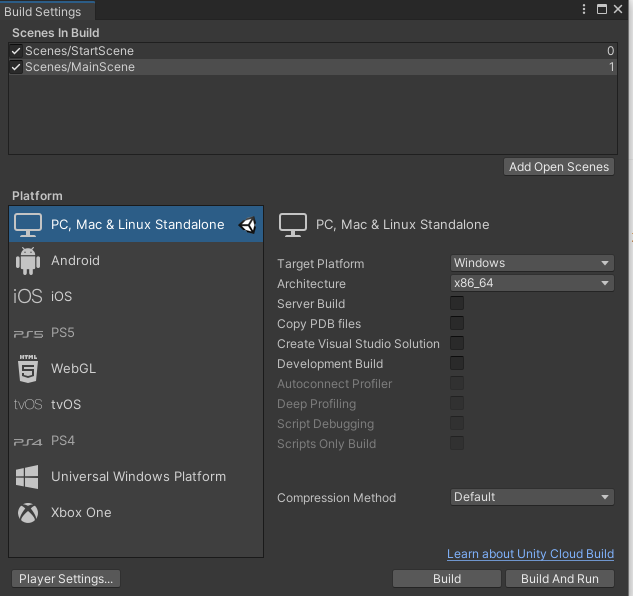The image size is (633, 596).
Task: Select WebGL in the platform list
Action: pyautogui.click(x=136, y=368)
